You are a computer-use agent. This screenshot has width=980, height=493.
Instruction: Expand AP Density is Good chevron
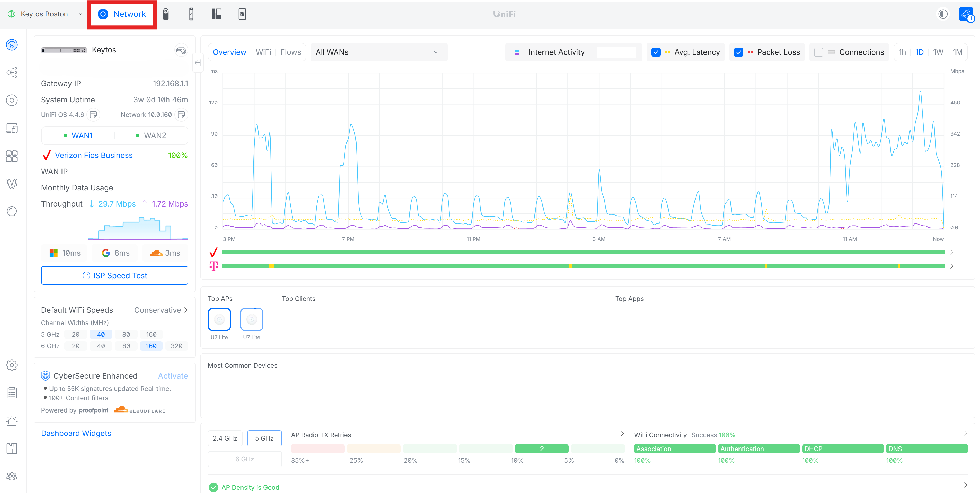(x=965, y=485)
